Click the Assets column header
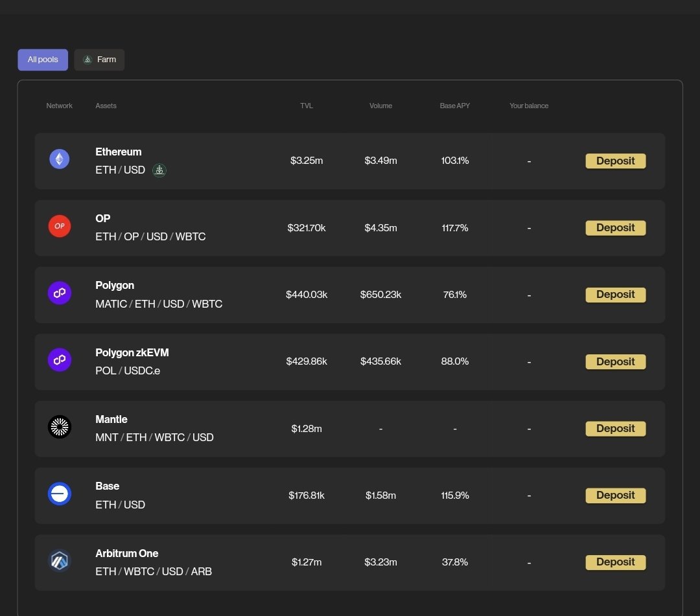Viewport: 700px width, 616px height. point(106,106)
